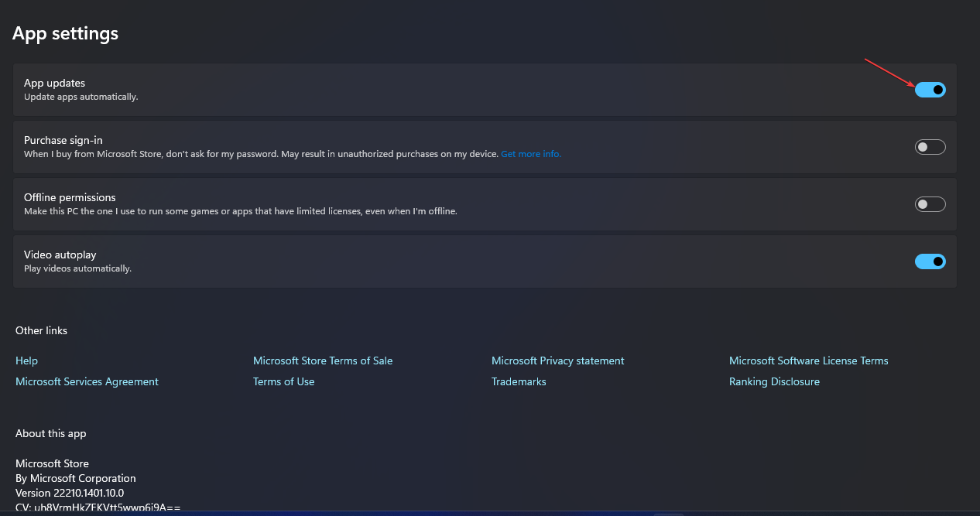Disable the App updates toggle
Screen dimensions: 980x516
pos(930,90)
